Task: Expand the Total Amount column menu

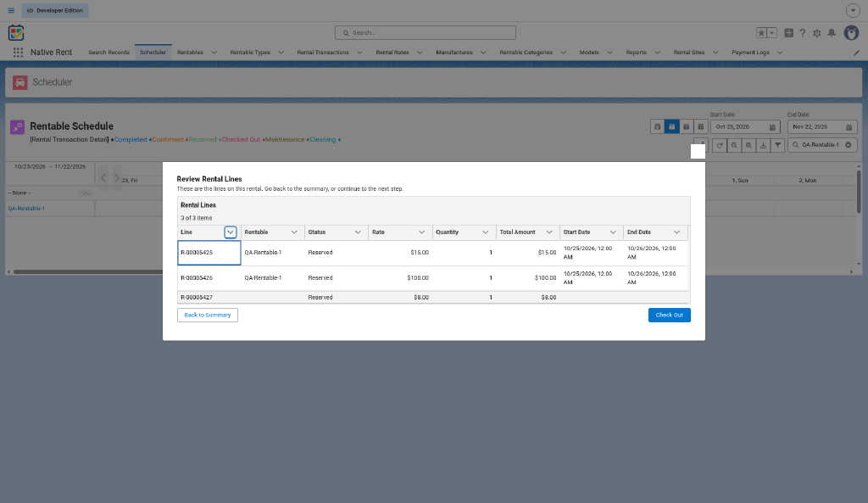Action: click(549, 232)
